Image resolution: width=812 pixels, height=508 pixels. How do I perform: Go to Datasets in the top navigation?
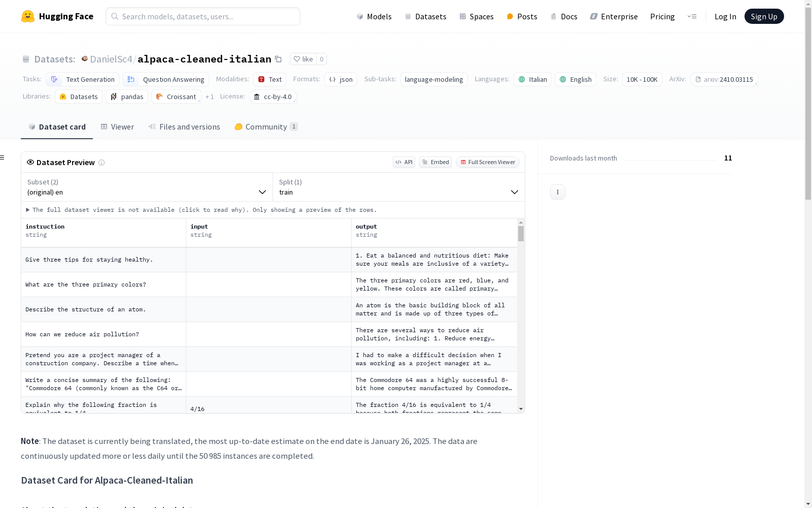pos(425,16)
